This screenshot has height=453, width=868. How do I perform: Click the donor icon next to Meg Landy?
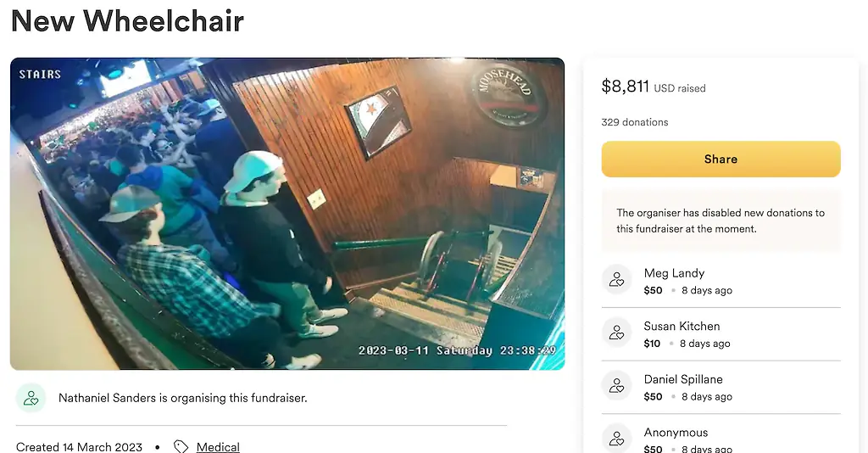click(x=617, y=280)
